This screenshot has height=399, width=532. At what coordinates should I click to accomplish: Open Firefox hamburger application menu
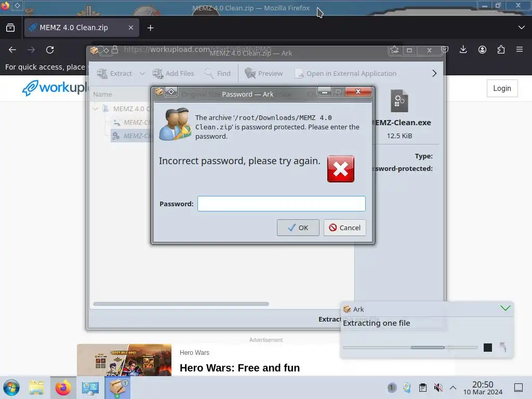pos(520,49)
